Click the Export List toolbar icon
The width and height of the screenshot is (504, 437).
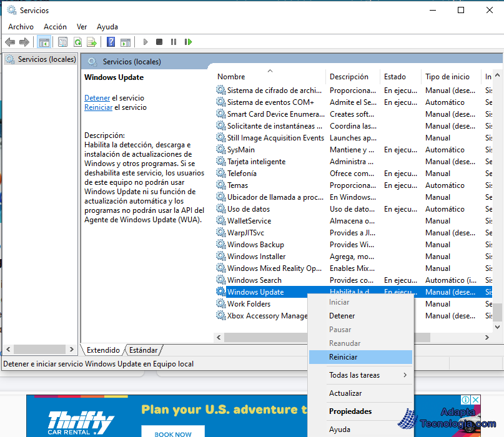coord(92,42)
